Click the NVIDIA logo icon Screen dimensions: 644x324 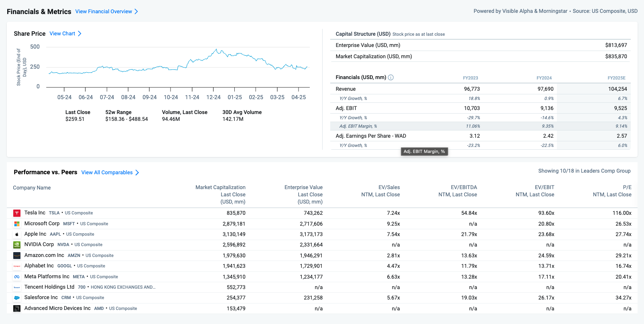17,245
